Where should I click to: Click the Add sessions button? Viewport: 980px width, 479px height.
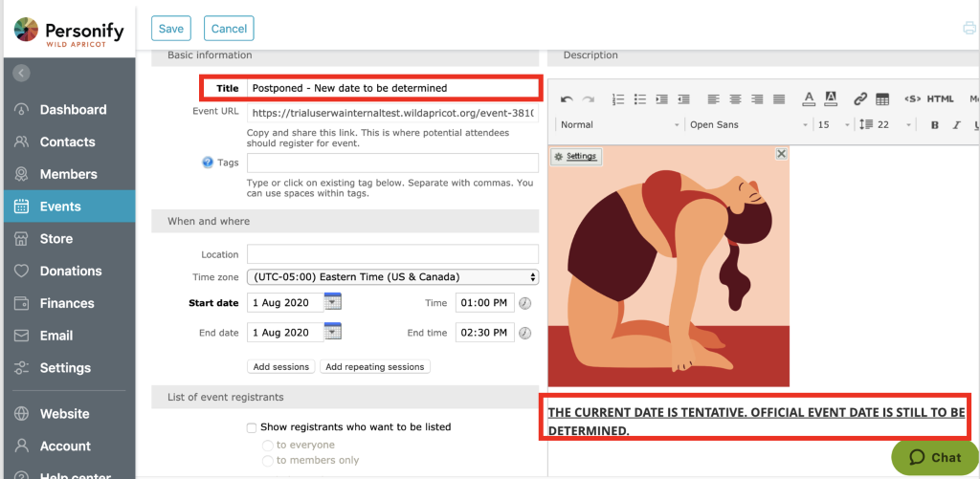pos(281,366)
